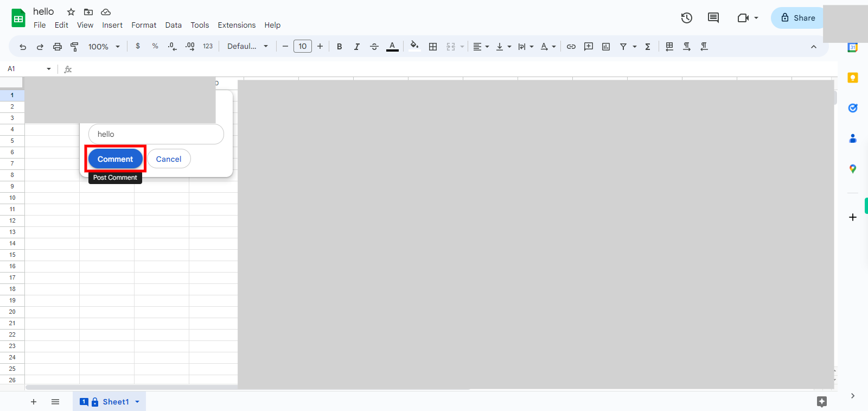Click the Insert chart icon
This screenshot has height=411, width=868.
606,47
